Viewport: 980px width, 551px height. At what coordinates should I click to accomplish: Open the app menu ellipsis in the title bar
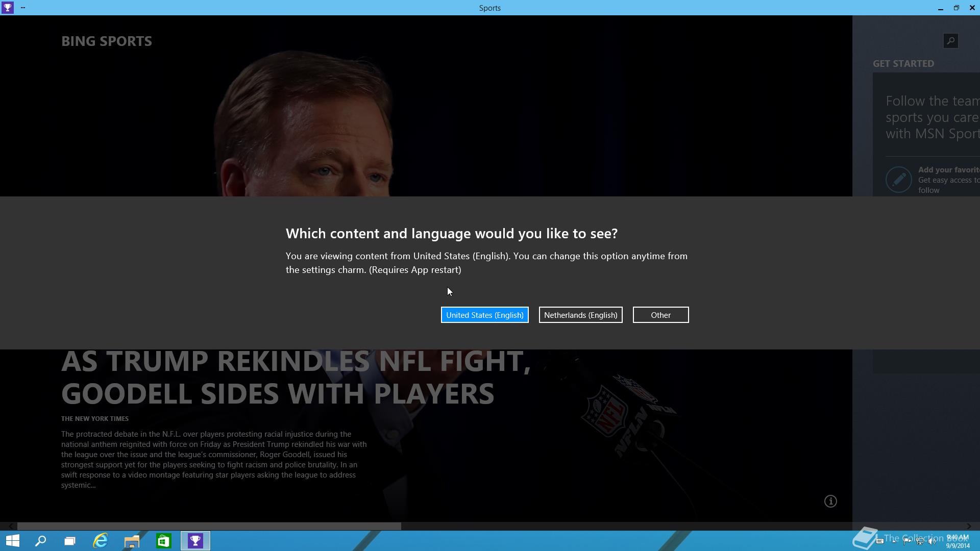pos(23,8)
